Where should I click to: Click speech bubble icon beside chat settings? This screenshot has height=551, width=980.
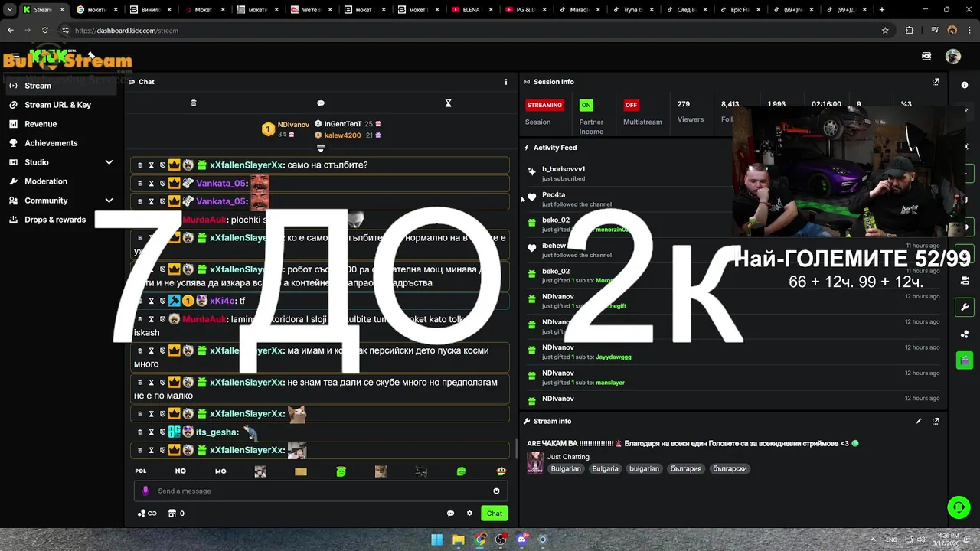[x=450, y=514]
